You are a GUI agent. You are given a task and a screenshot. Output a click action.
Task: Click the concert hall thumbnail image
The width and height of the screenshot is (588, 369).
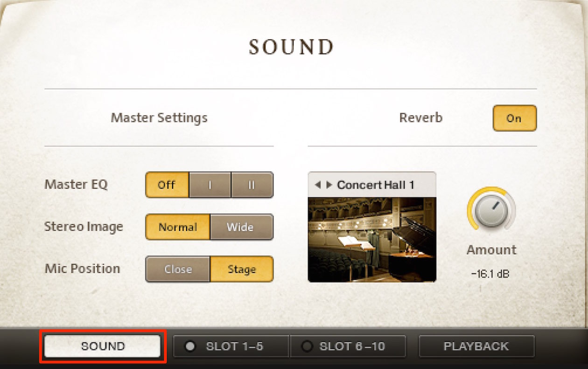click(x=372, y=239)
